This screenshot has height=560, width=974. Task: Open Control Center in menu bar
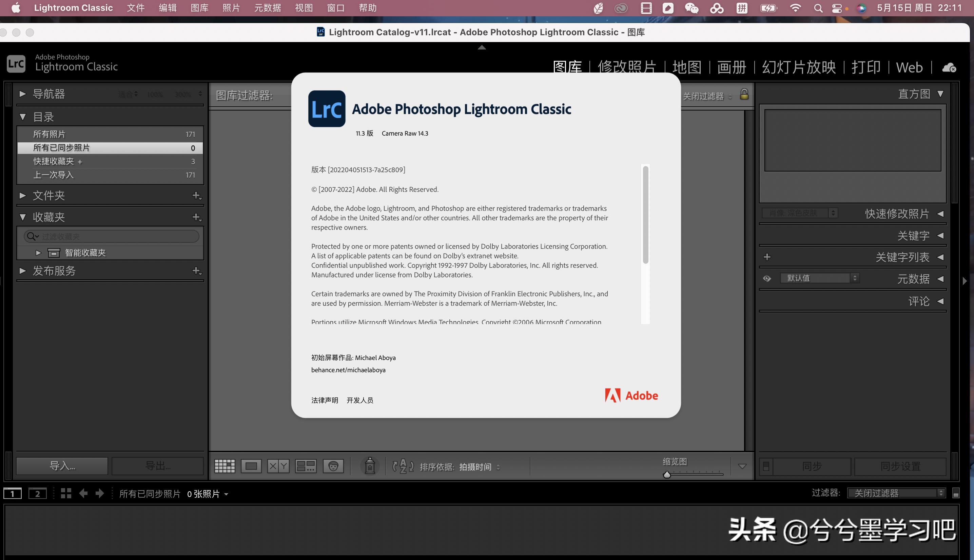[837, 8]
